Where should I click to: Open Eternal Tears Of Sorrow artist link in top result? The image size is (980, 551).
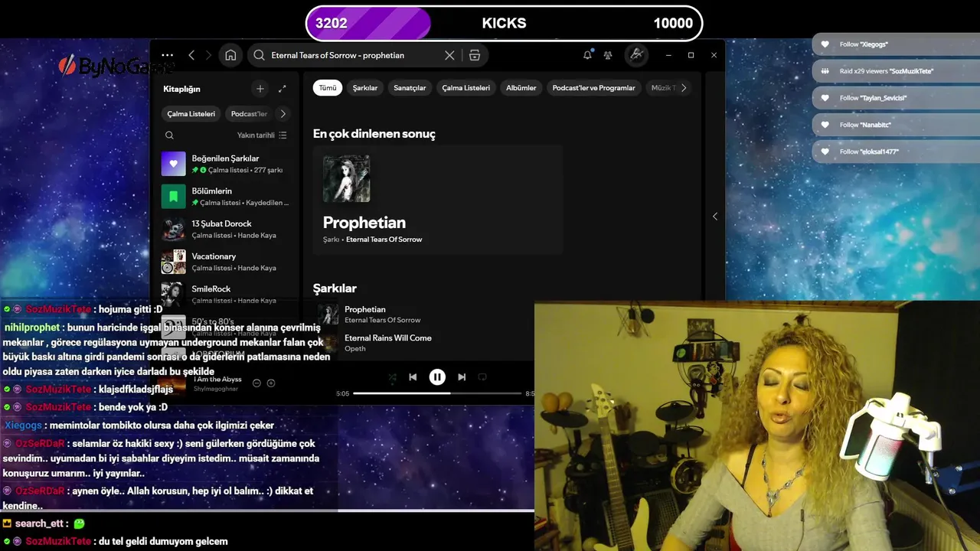pyautogui.click(x=384, y=240)
